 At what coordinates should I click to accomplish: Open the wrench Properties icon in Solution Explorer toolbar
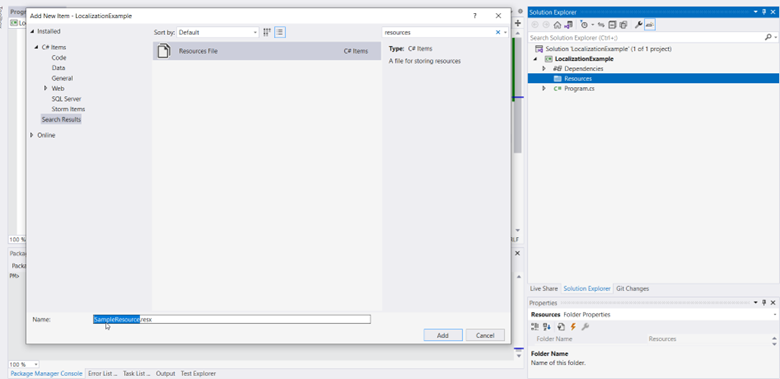(639, 25)
